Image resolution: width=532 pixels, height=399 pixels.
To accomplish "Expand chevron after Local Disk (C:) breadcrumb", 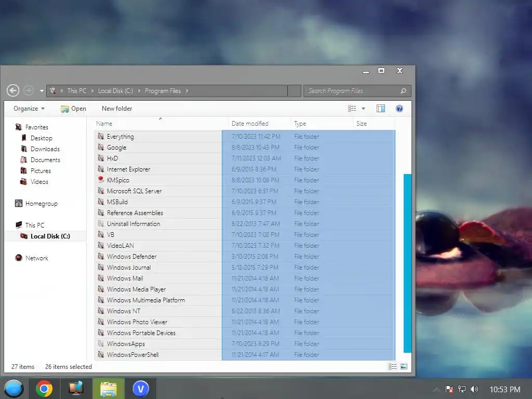I will point(139,91).
